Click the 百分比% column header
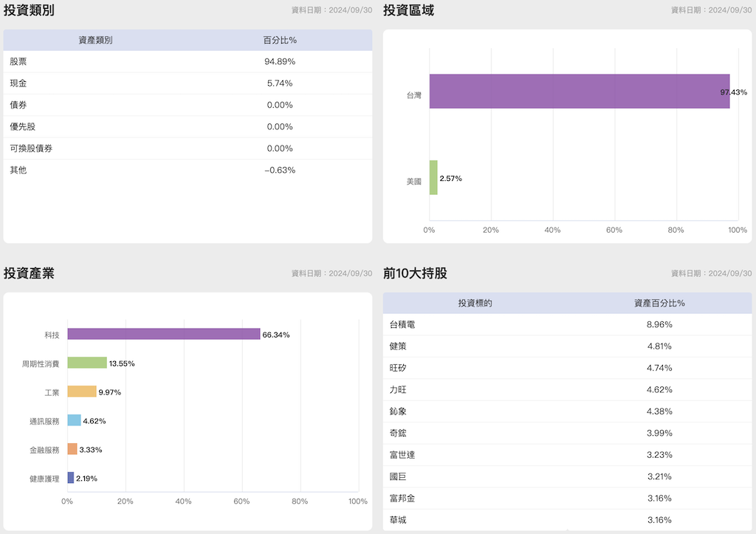The height and width of the screenshot is (534, 756). click(280, 40)
